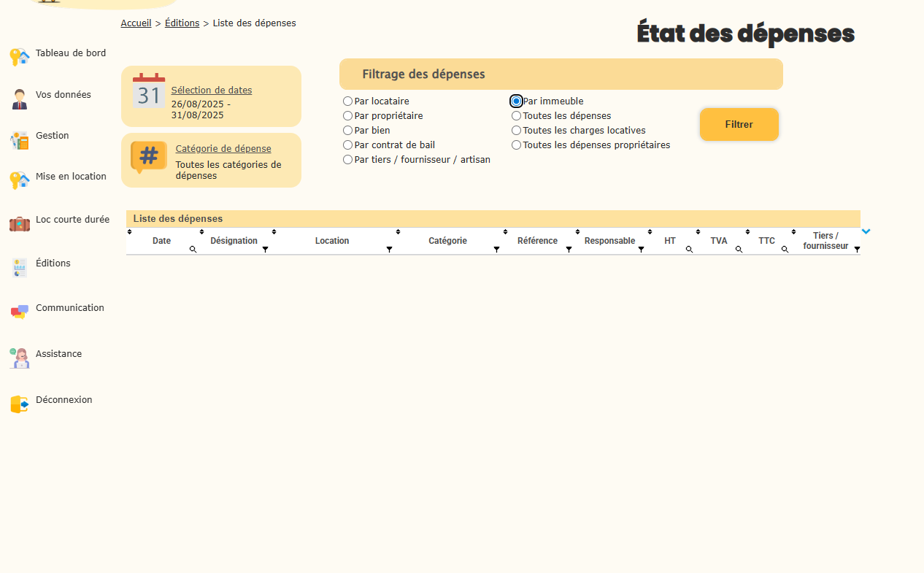Follow the Accueil breadcrumb link
Screen dimensions: 924x573
tap(136, 23)
